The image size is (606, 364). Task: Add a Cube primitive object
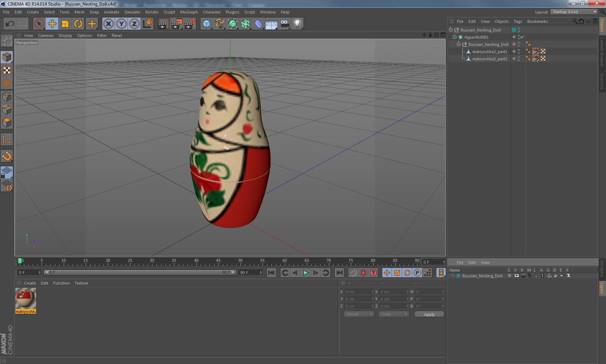pos(206,24)
